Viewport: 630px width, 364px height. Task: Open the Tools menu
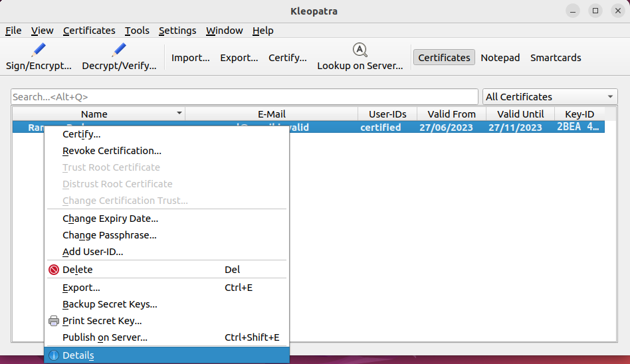(137, 31)
